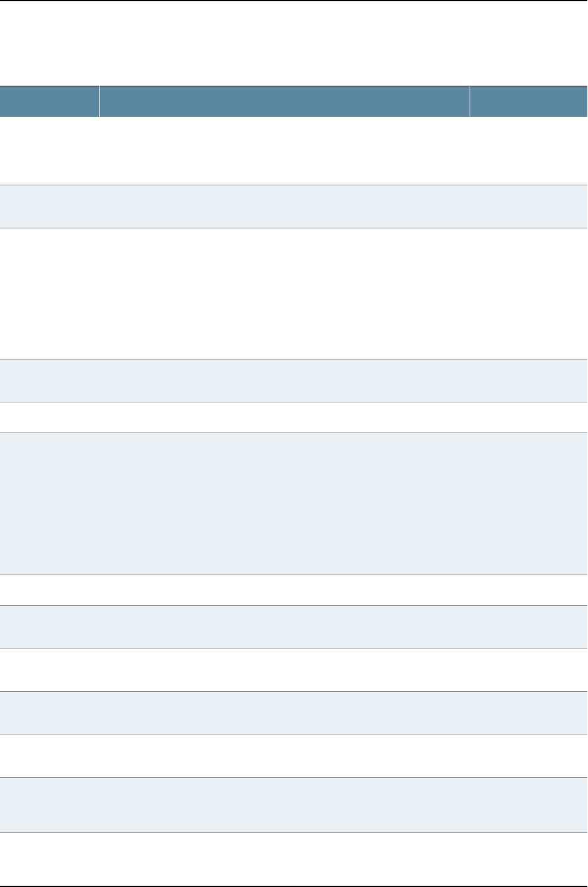Select the sixth white table row
588x887 pixels.
coord(294,756)
